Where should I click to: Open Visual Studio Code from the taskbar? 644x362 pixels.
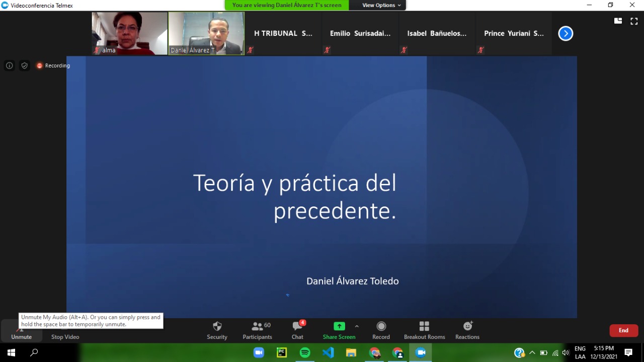(x=328, y=352)
